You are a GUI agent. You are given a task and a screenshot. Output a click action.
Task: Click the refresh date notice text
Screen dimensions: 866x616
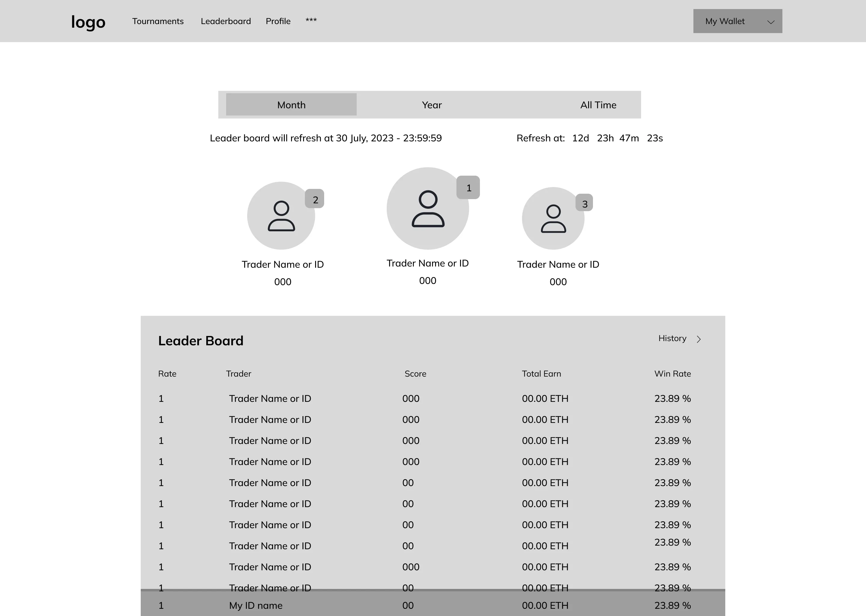[326, 138]
